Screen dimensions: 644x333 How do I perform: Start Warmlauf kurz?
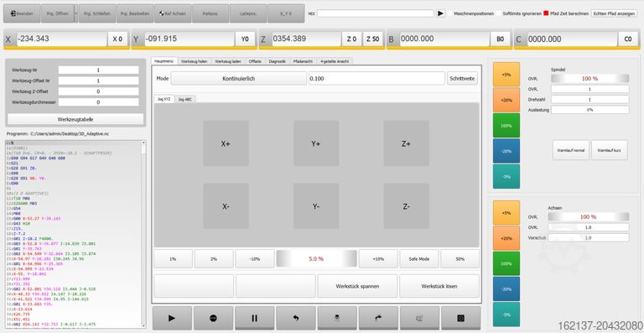(609, 150)
